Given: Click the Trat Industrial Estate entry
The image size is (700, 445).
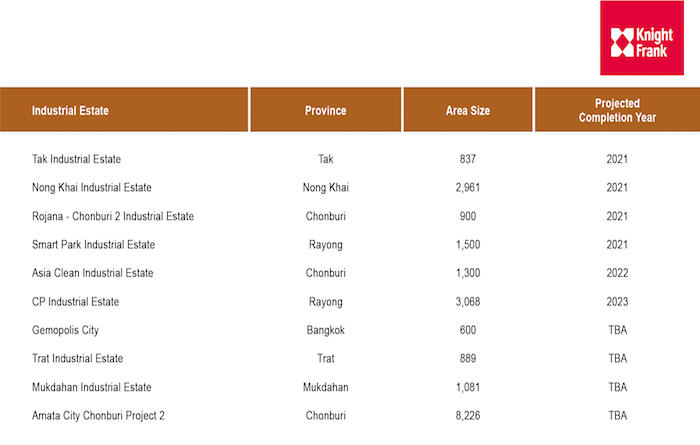Looking at the screenshot, I should (77, 358).
